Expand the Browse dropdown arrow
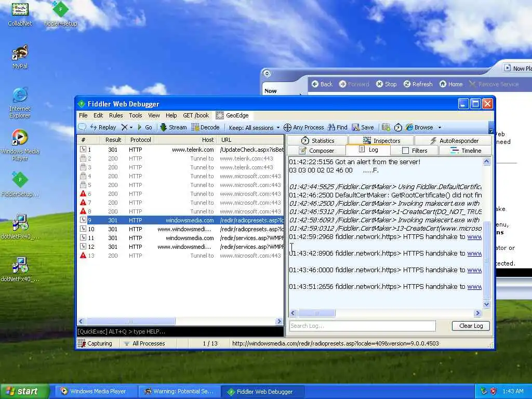This screenshot has height=399, width=532. tap(440, 128)
